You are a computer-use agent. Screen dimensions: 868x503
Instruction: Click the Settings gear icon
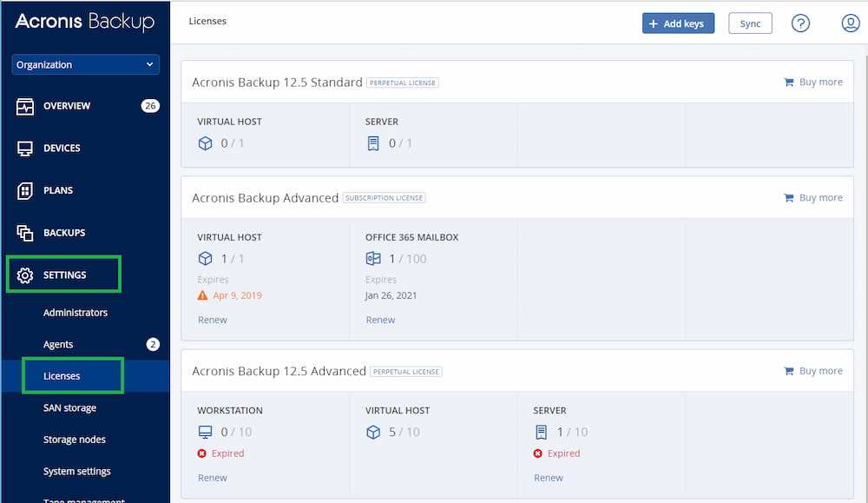coord(25,275)
